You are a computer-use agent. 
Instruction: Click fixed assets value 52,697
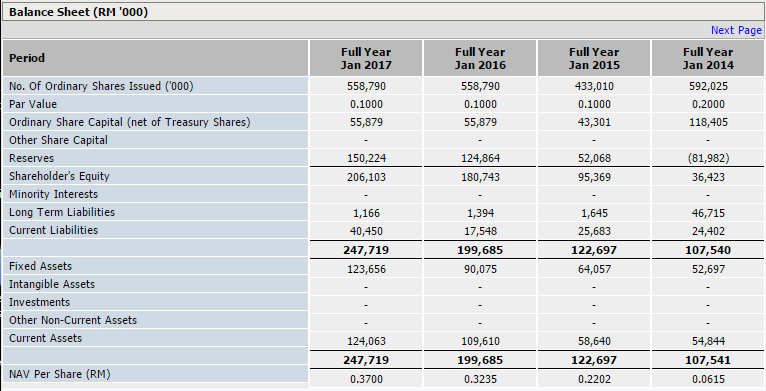click(x=708, y=269)
